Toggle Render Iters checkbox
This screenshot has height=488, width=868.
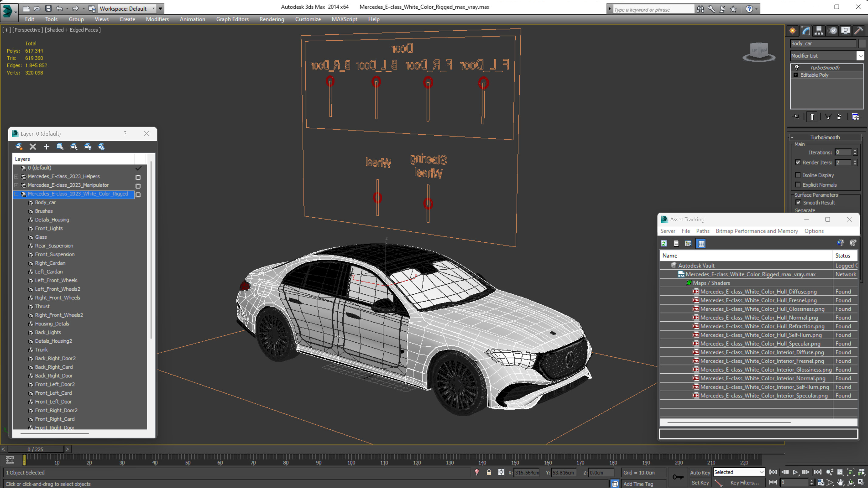coord(798,162)
